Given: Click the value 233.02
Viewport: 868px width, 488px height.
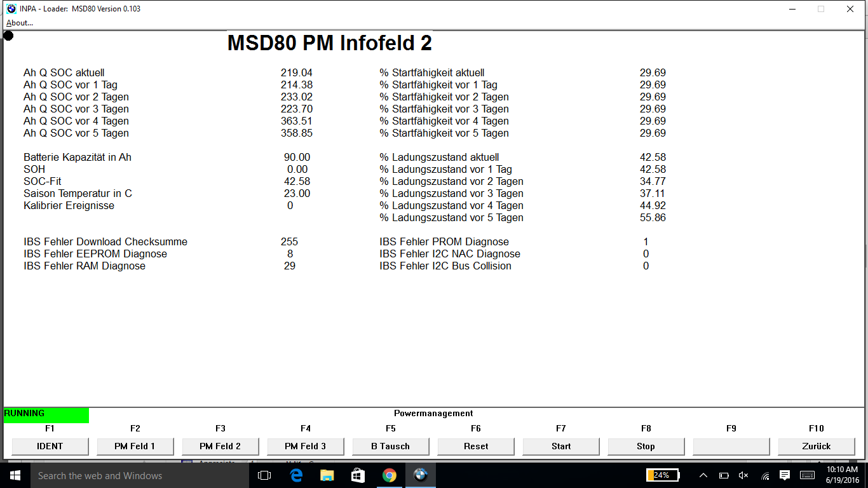Looking at the screenshot, I should (x=297, y=97).
